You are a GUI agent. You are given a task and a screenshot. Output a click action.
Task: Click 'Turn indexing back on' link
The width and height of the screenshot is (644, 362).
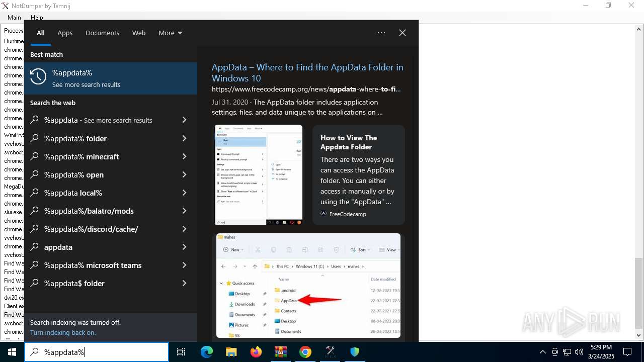[x=63, y=332]
